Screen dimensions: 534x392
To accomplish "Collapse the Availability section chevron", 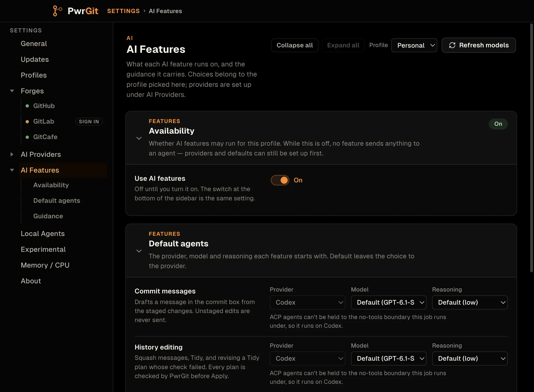I will pos(139,138).
